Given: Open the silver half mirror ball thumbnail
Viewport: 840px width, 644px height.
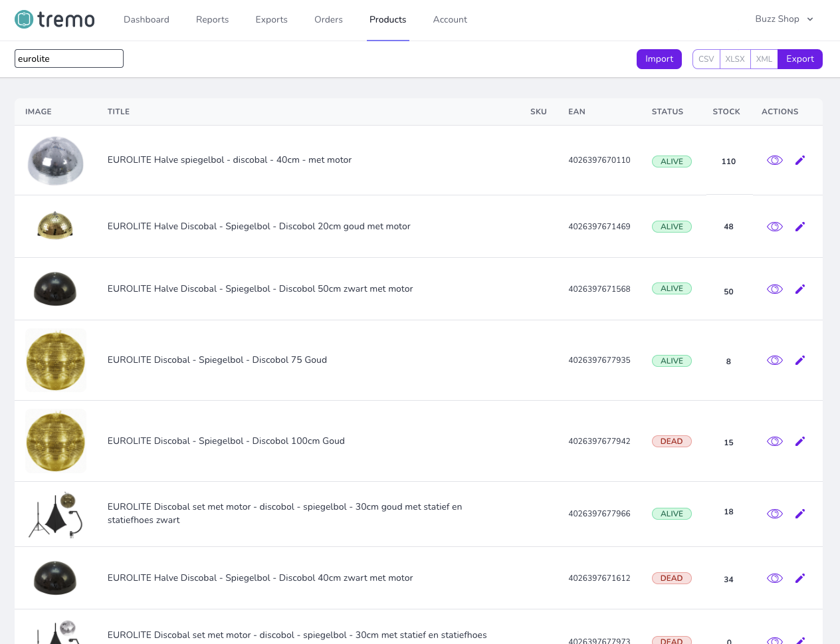Looking at the screenshot, I should [x=55, y=160].
